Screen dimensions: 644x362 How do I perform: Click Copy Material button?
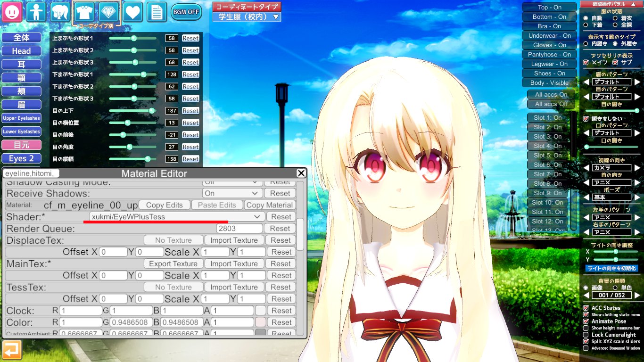[270, 205]
